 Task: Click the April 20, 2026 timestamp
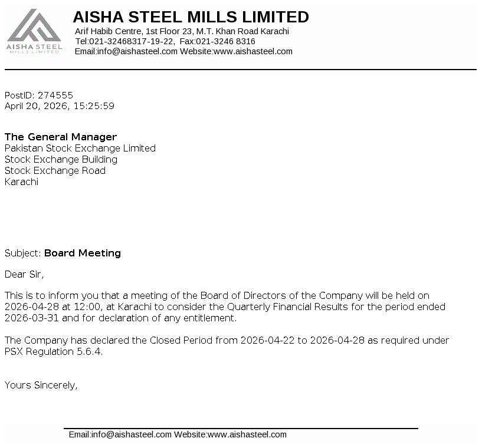60,106
